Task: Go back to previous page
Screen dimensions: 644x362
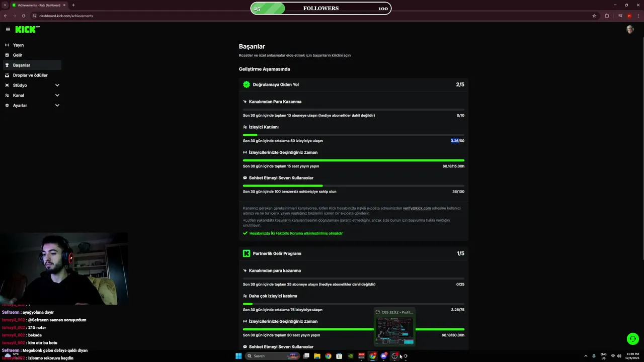Action: 6,16
